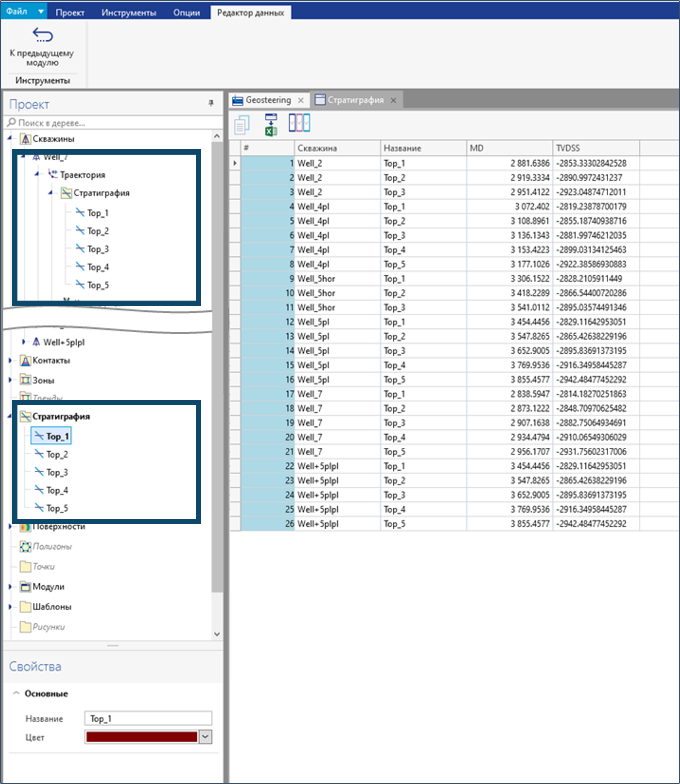Expand the Well+5plpl well node
This screenshot has width=680, height=784.
23,342
